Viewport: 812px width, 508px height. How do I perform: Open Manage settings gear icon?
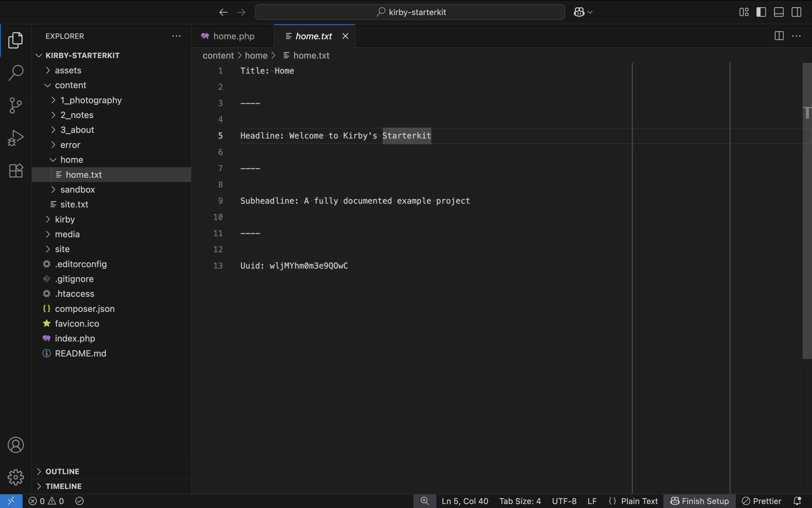pos(15,477)
